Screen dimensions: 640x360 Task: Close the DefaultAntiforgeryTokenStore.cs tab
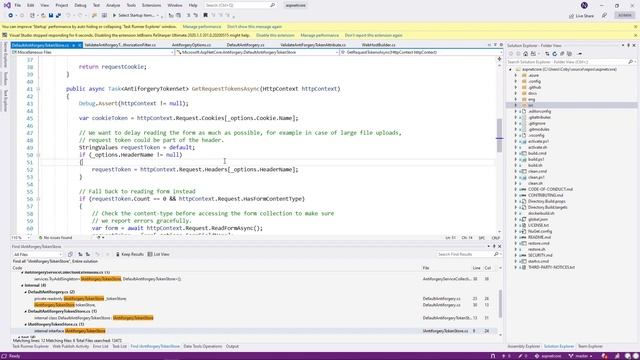(x=80, y=45)
